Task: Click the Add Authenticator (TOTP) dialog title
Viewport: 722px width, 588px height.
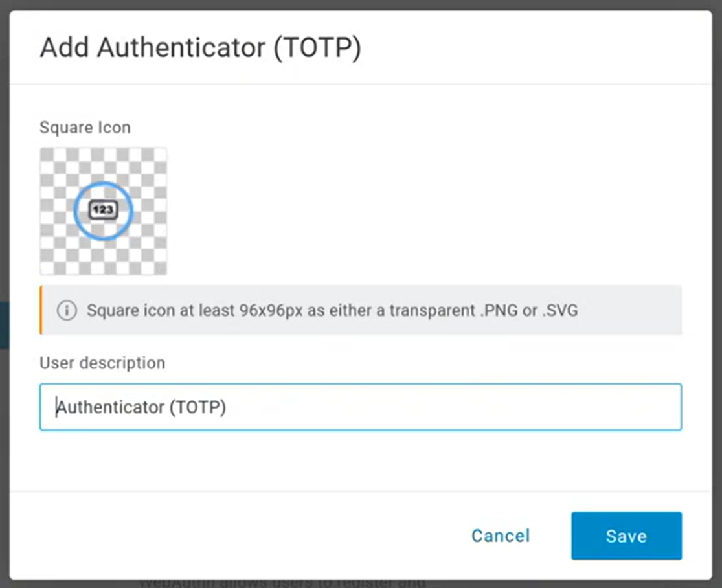Action: (201, 47)
